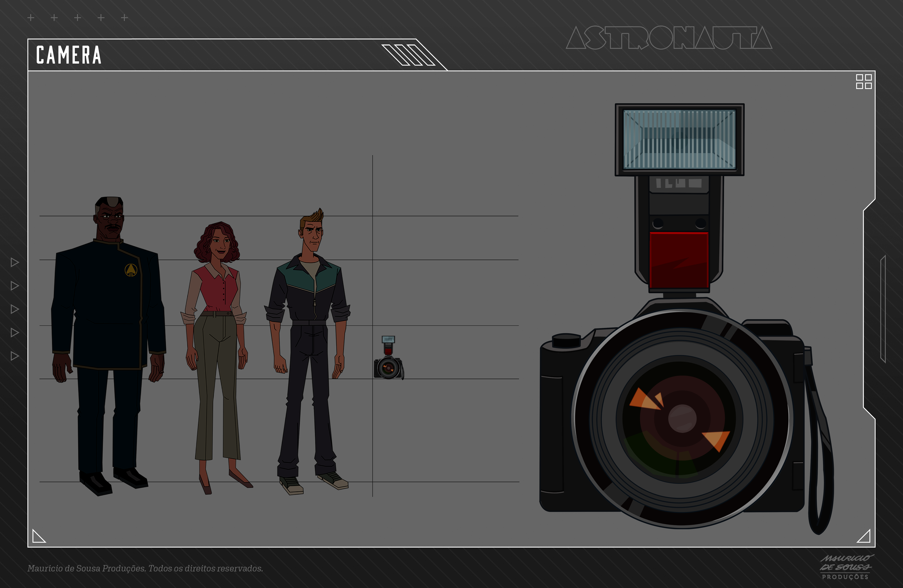Screen dimensions: 903x588
Task: Click the red panel on the flash
Action: (679, 260)
